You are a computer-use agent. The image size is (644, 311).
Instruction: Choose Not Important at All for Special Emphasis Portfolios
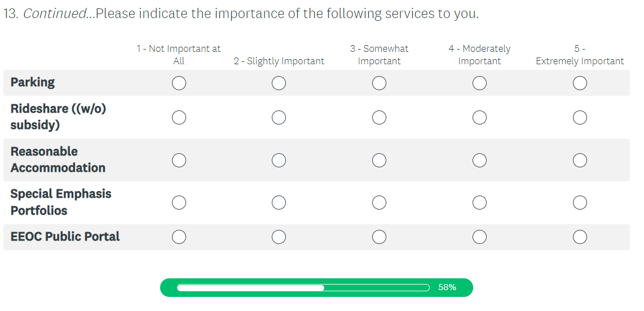tap(179, 202)
